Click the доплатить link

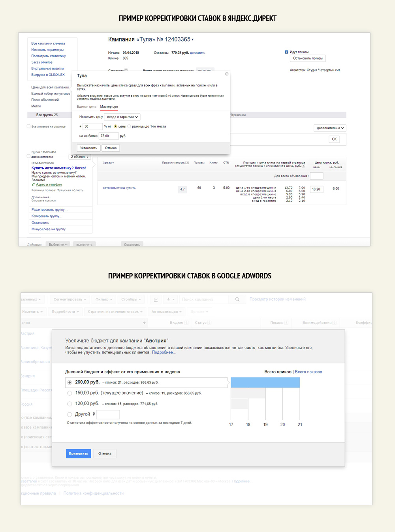point(197,53)
